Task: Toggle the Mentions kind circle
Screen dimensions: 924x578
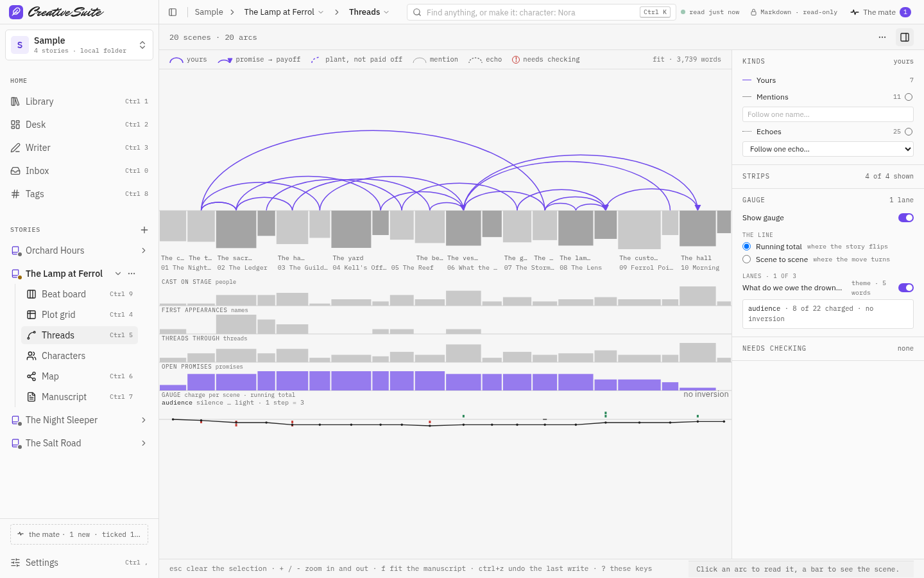Action: tap(909, 97)
